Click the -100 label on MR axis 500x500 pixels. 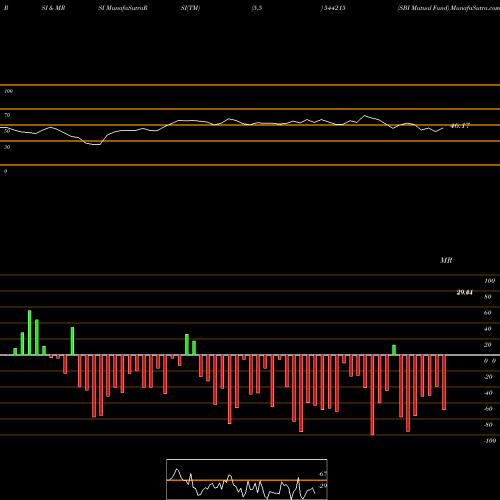[490, 441]
